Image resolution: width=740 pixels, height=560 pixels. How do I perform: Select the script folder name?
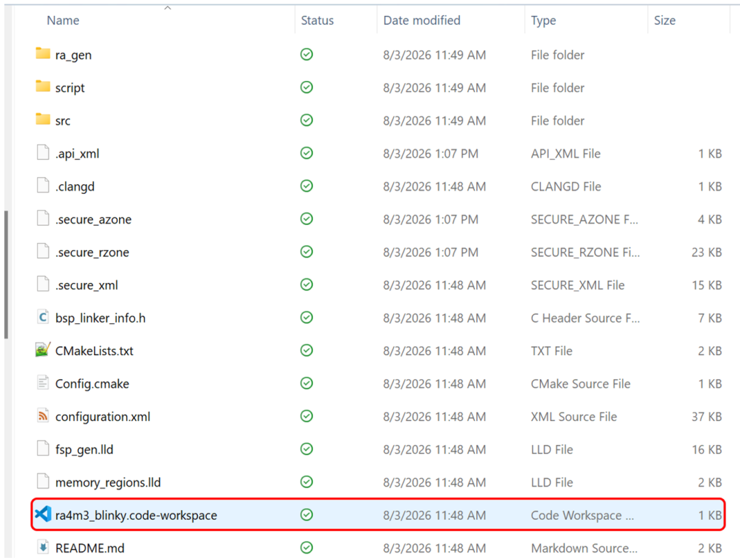[70, 88]
